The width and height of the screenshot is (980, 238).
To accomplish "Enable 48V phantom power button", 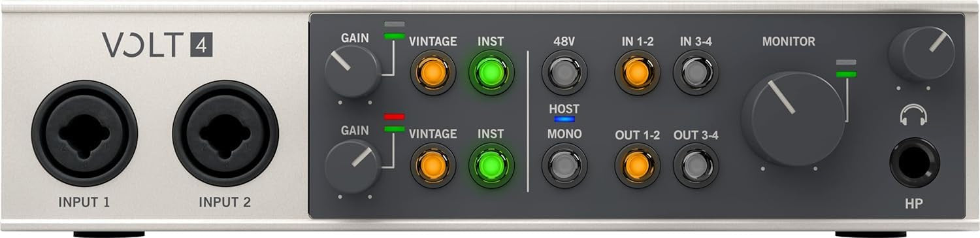I will [564, 73].
